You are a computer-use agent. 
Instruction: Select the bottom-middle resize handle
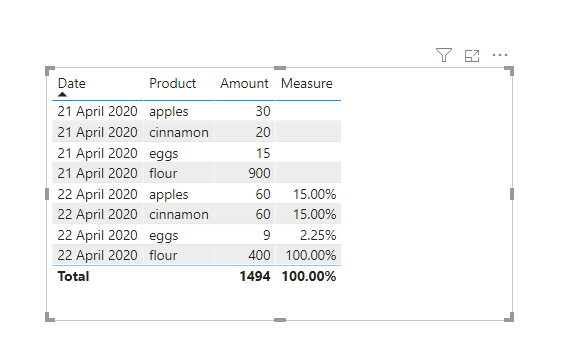tap(280, 320)
